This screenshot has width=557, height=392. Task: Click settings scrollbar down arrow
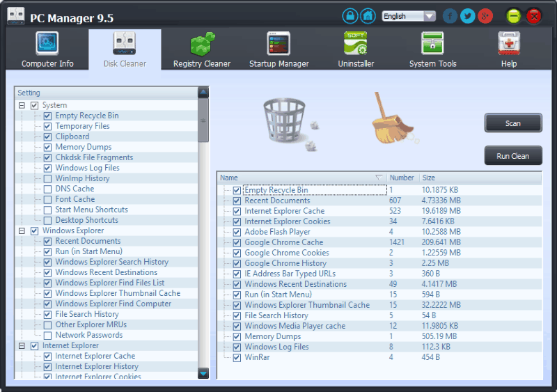[x=203, y=373]
